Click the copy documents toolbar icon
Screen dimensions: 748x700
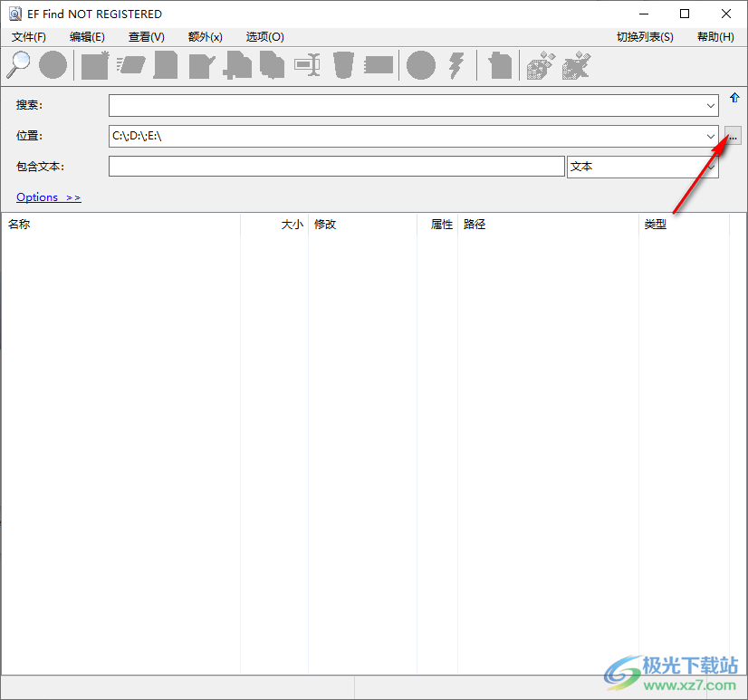tap(273, 65)
